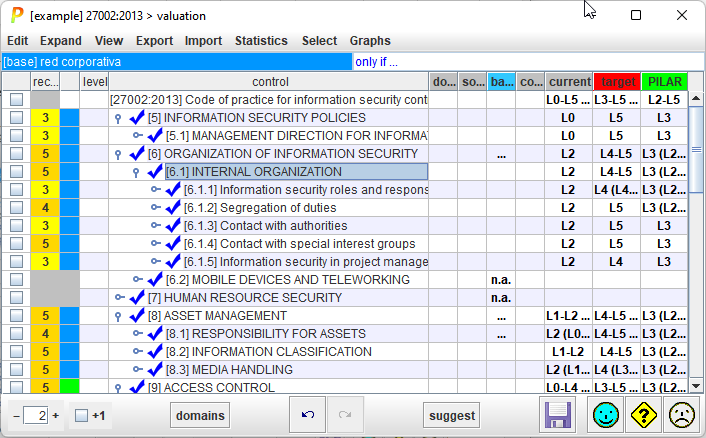Image resolution: width=706 pixels, height=438 pixels.
Task: Collapse the 8 Asset Management node
Action: click(x=118, y=316)
